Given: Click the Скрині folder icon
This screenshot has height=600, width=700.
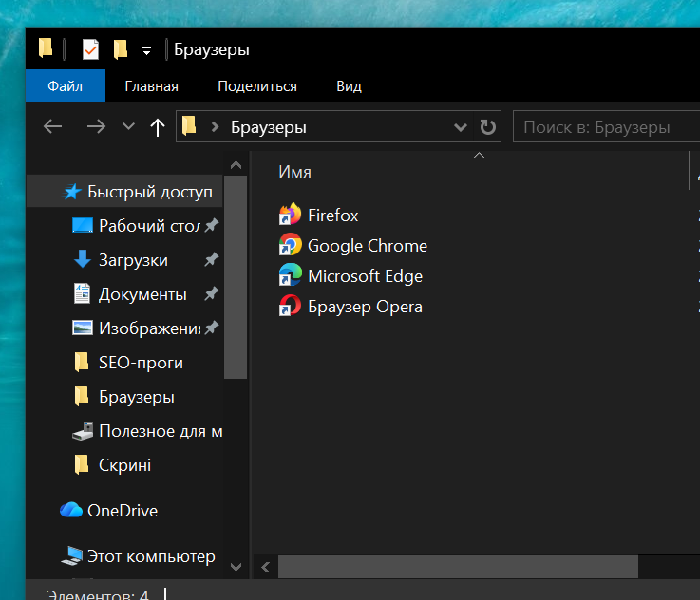Looking at the screenshot, I should (x=82, y=464).
